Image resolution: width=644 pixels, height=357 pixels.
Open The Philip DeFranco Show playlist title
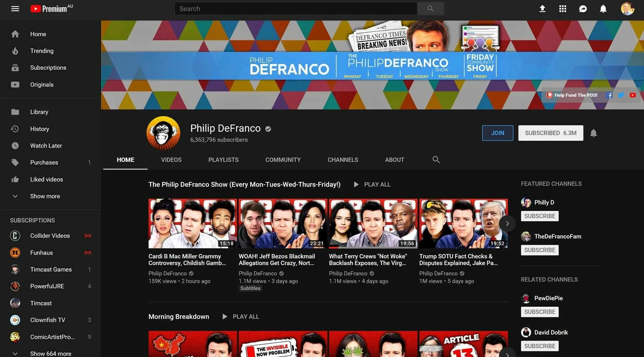(245, 184)
